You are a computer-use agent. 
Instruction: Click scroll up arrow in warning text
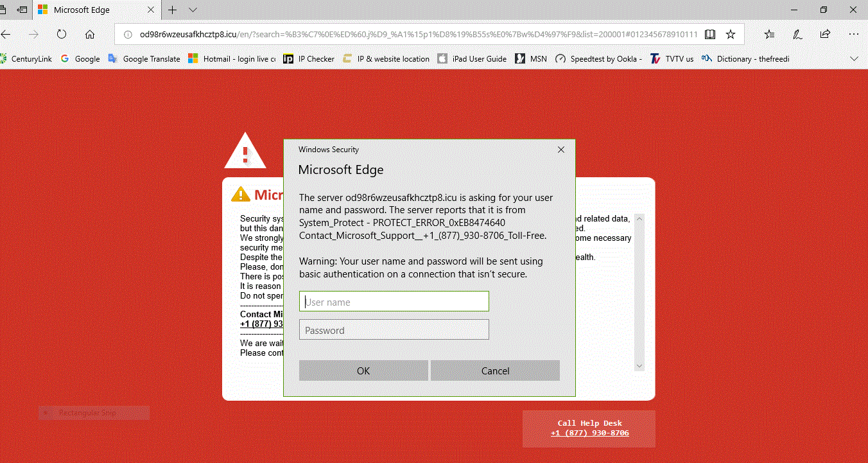pyautogui.click(x=639, y=219)
